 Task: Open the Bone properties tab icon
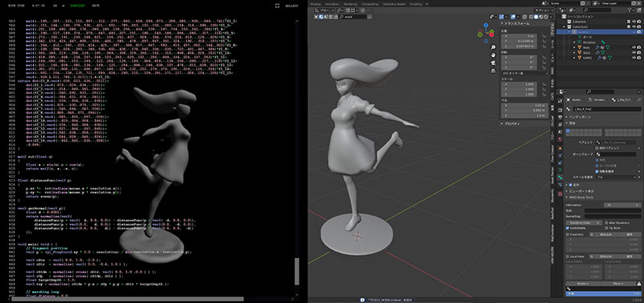click(560, 177)
